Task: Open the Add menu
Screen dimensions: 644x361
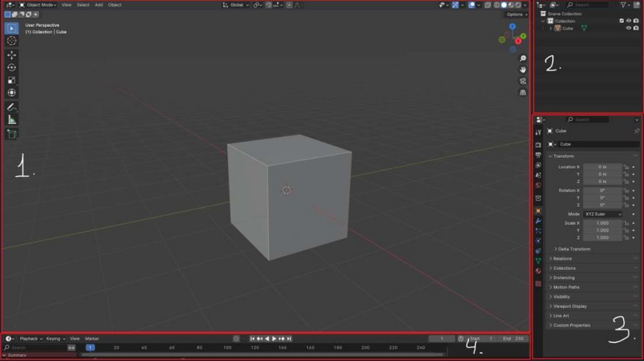Action: point(99,5)
